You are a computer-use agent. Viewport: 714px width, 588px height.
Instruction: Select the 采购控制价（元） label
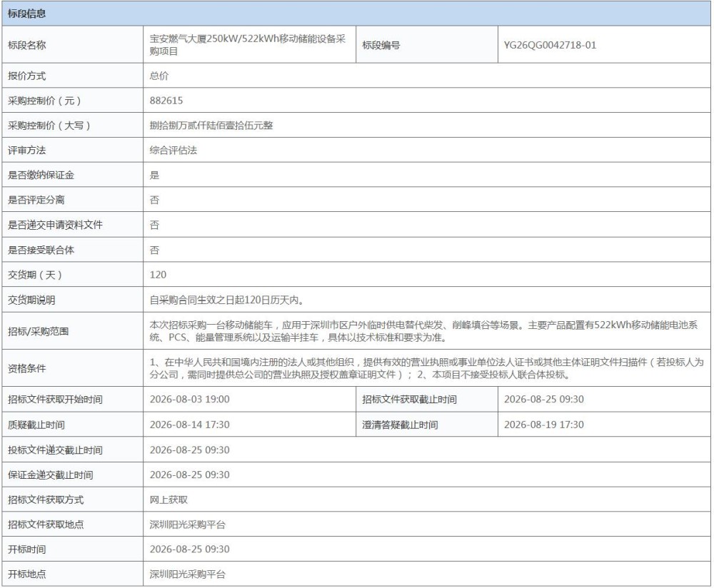point(44,101)
